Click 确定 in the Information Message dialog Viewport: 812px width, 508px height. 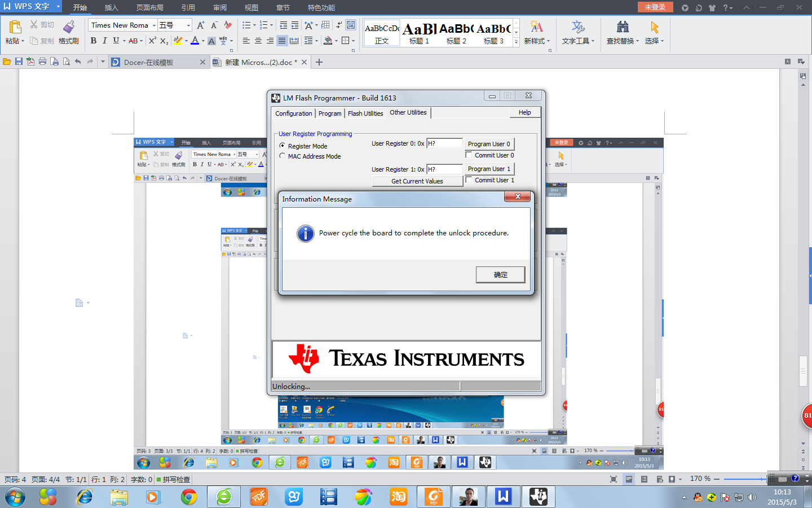point(501,275)
